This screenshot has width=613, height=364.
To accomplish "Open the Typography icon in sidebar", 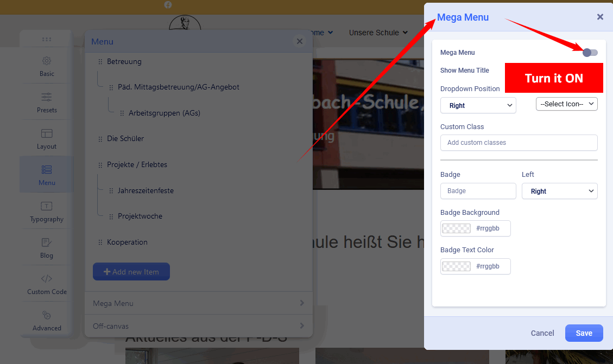I will tap(47, 206).
